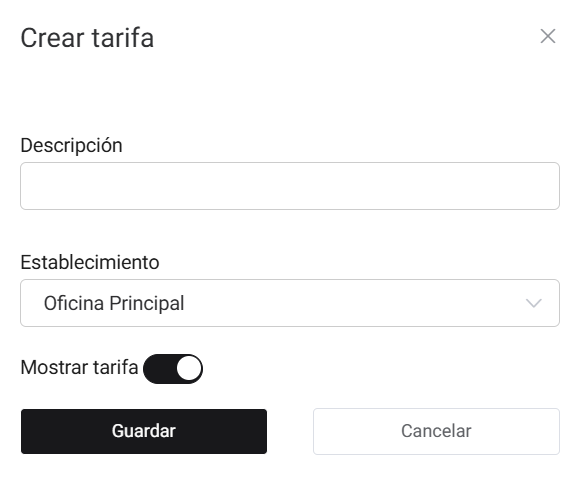Select the Oficina Principal value text
This screenshot has height=489, width=578.
pos(114,303)
